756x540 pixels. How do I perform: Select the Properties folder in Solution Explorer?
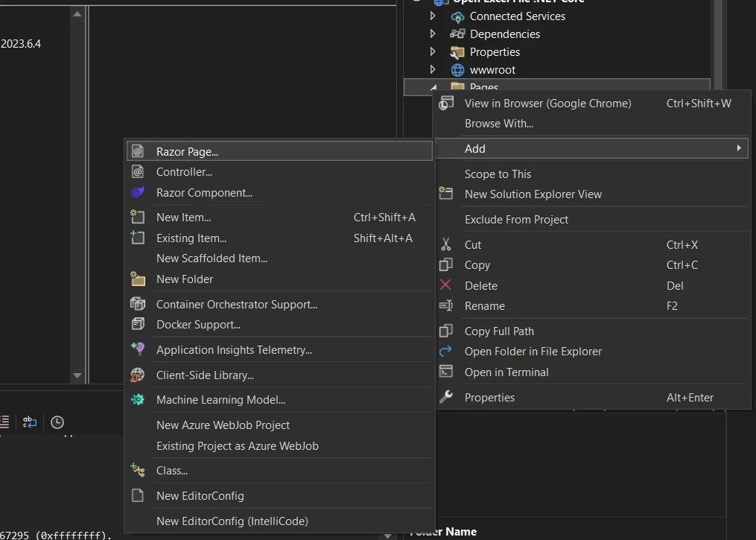pyautogui.click(x=495, y=52)
